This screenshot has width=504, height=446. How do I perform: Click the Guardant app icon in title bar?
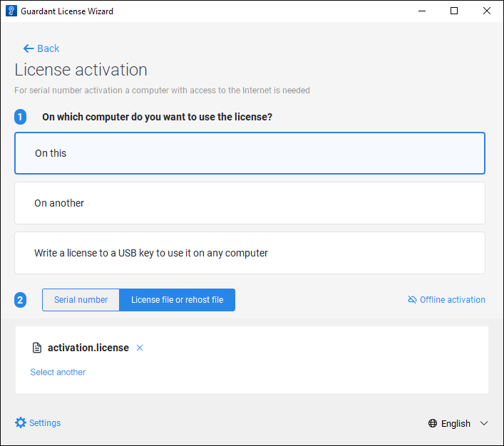[x=11, y=11]
